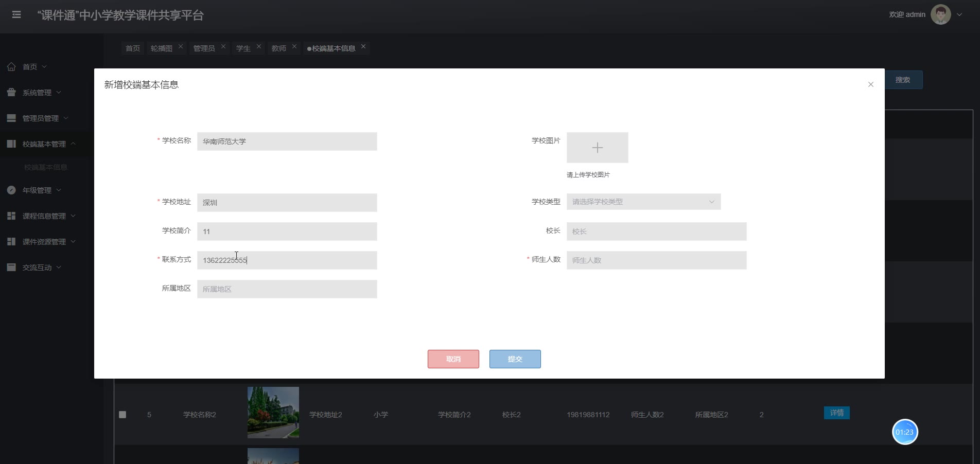
Task: Expand the 交流互动 menu chevron
Action: pyautogui.click(x=59, y=267)
